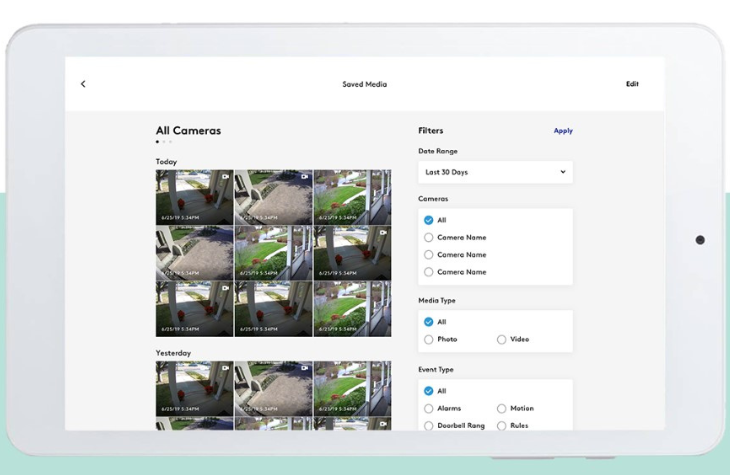Open the first thumbnail under Yesterday
The height and width of the screenshot is (475, 730).
(x=193, y=388)
